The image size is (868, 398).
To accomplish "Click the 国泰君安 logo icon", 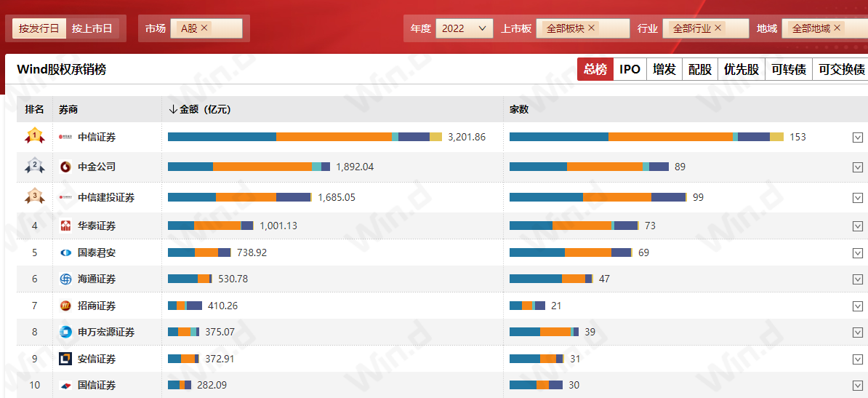I will (65, 252).
